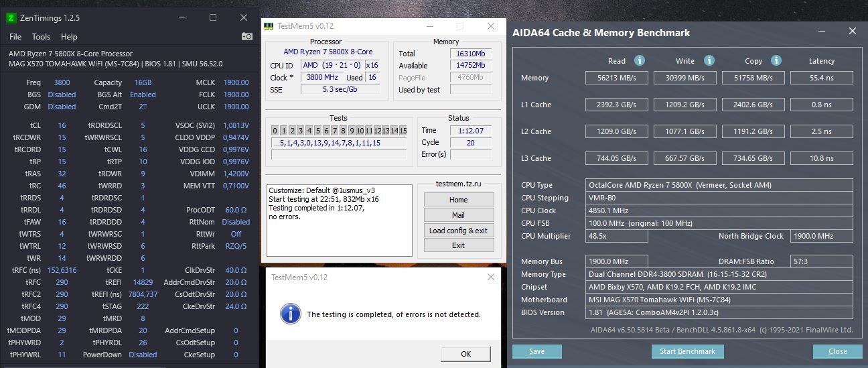Screen dimensions: 868x368
Task: Click the PowerDown Disabled value
Action: tap(143, 355)
